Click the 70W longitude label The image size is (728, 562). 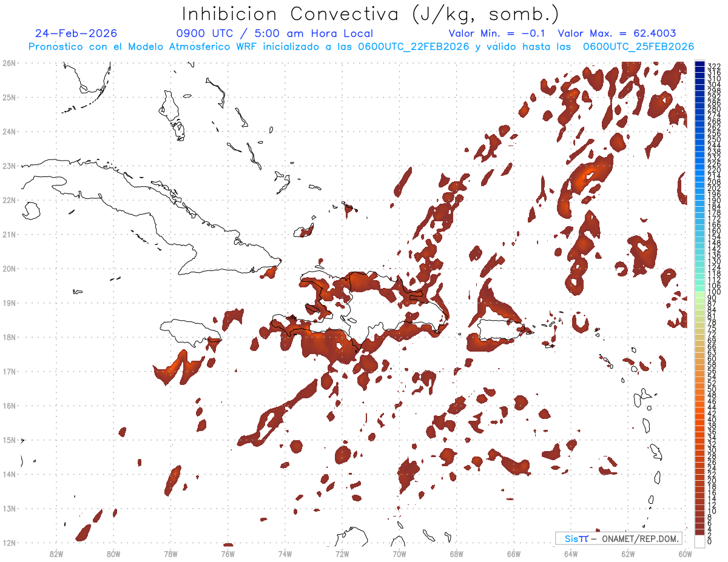pyautogui.click(x=399, y=554)
